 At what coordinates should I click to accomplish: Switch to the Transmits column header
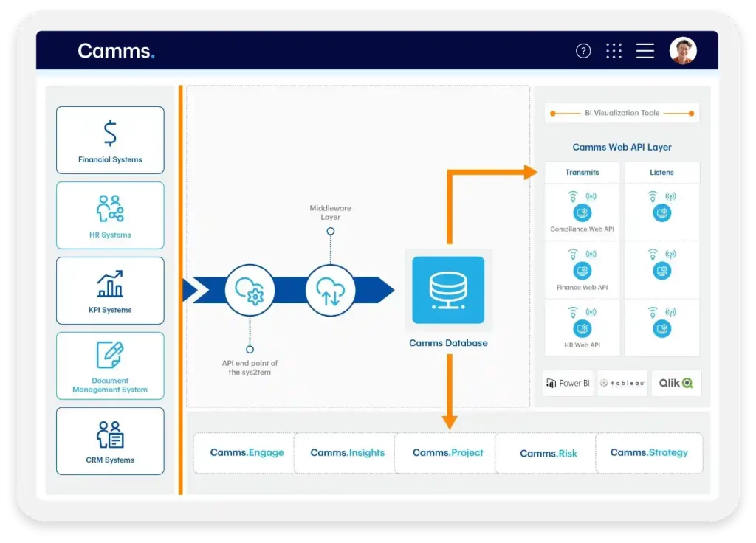(582, 171)
